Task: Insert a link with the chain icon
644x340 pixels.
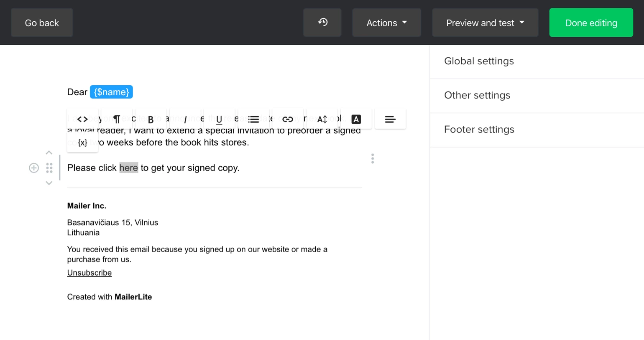Action: pos(288,119)
